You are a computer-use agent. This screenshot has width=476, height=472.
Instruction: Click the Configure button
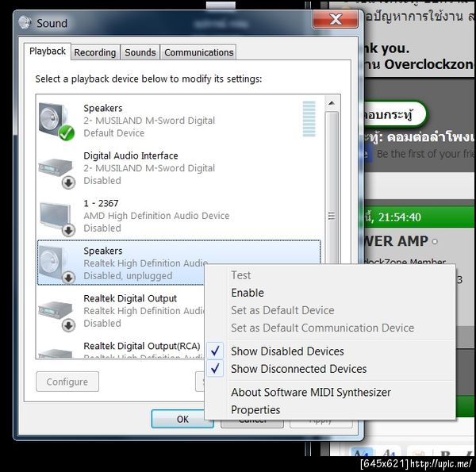pyautogui.click(x=67, y=382)
